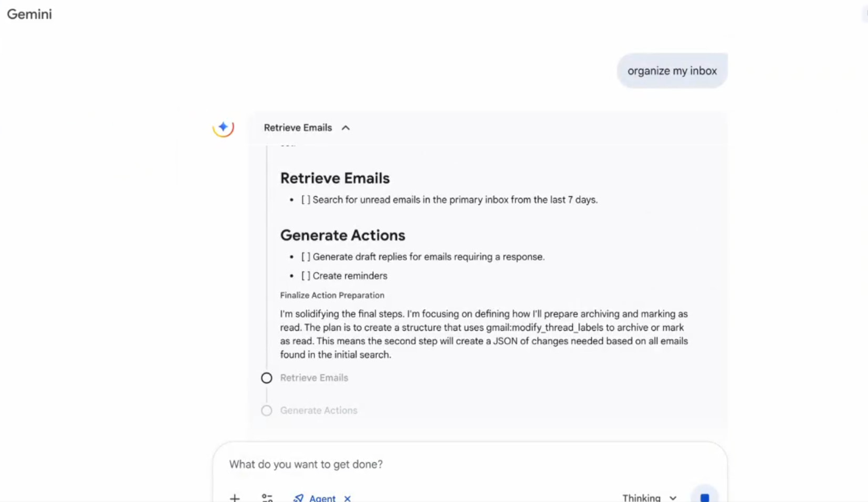Click the Gemini logo text
Screen dimensions: 868x502
click(29, 14)
